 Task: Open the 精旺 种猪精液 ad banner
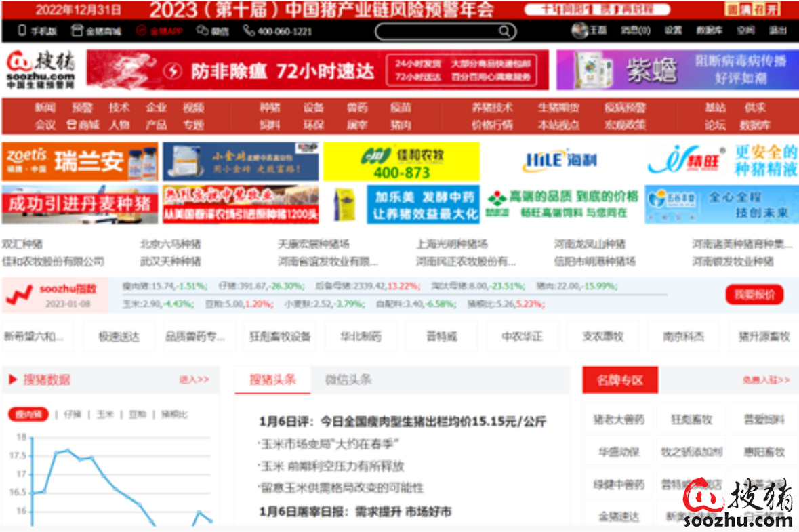pyautogui.click(x=722, y=161)
